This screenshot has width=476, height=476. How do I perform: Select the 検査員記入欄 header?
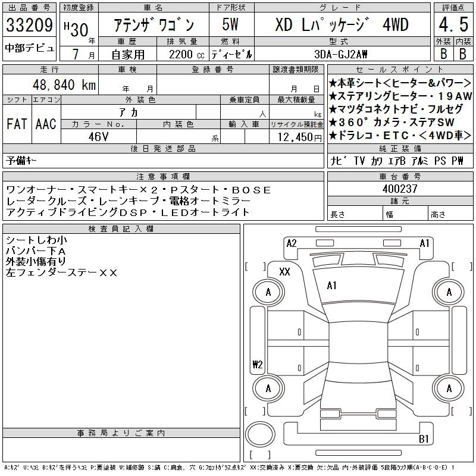(121, 228)
